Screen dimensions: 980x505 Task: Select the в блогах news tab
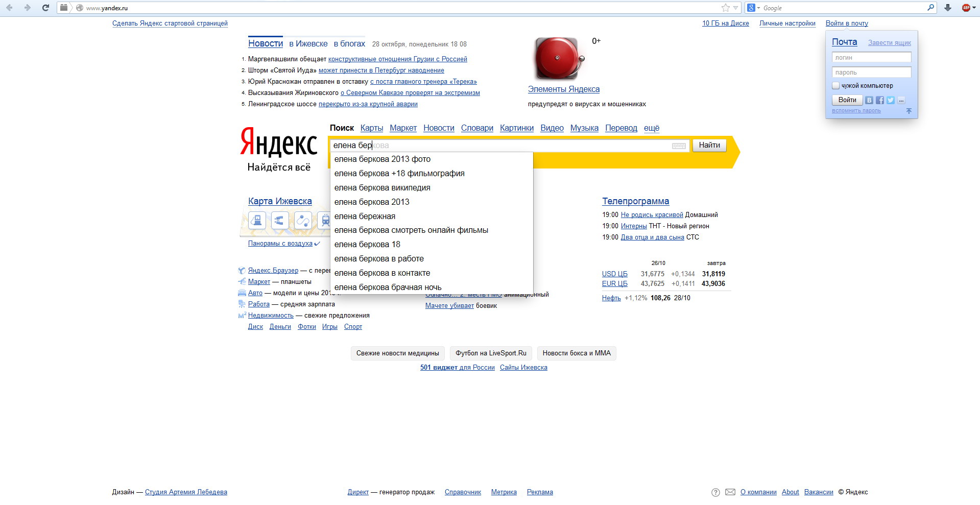(x=349, y=44)
